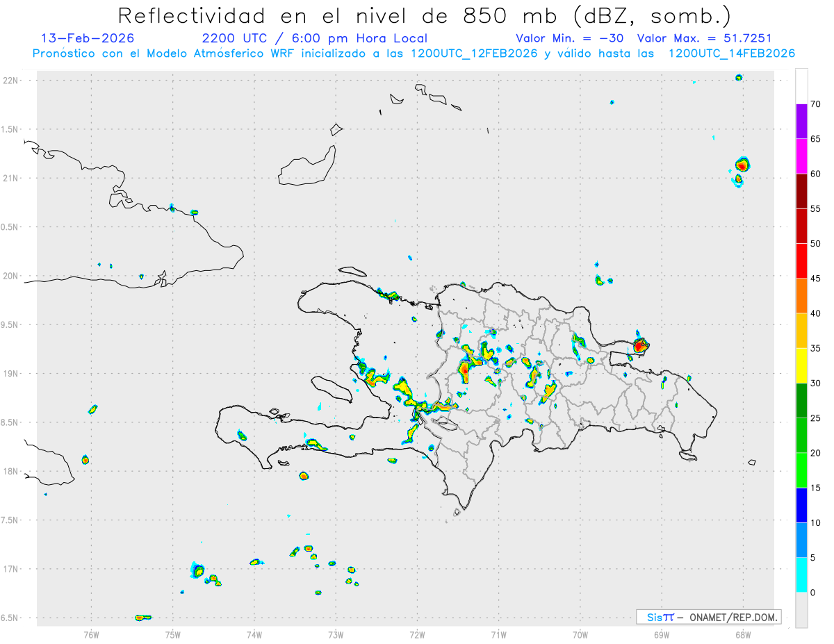
Task: Click the dark blue 10-15 dBZ band
Action: [x=801, y=505]
